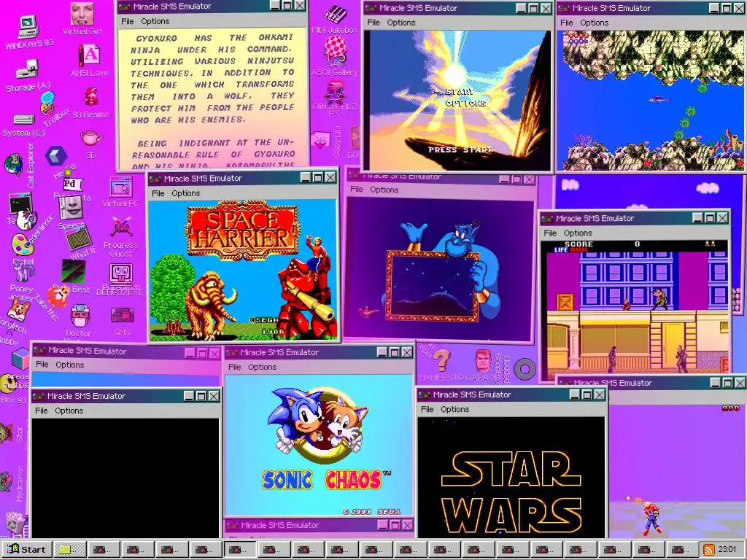Image resolution: width=747 pixels, height=560 pixels.
Task: Launch Progress Quest crossed-swords icon
Action: pos(121,227)
